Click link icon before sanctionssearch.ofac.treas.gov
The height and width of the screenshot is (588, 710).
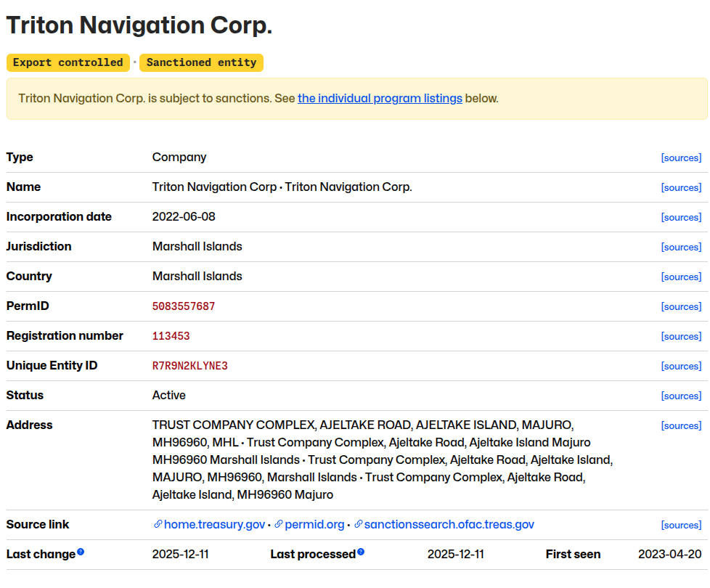pyautogui.click(x=358, y=525)
